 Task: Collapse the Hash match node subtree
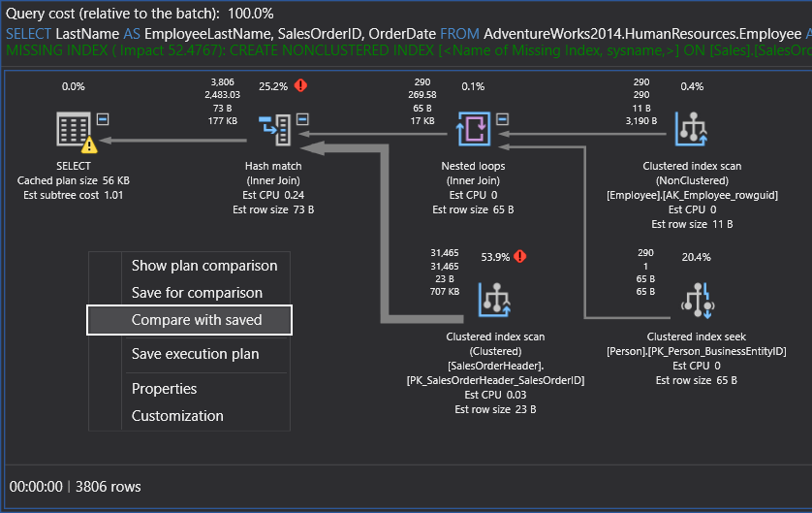click(302, 119)
